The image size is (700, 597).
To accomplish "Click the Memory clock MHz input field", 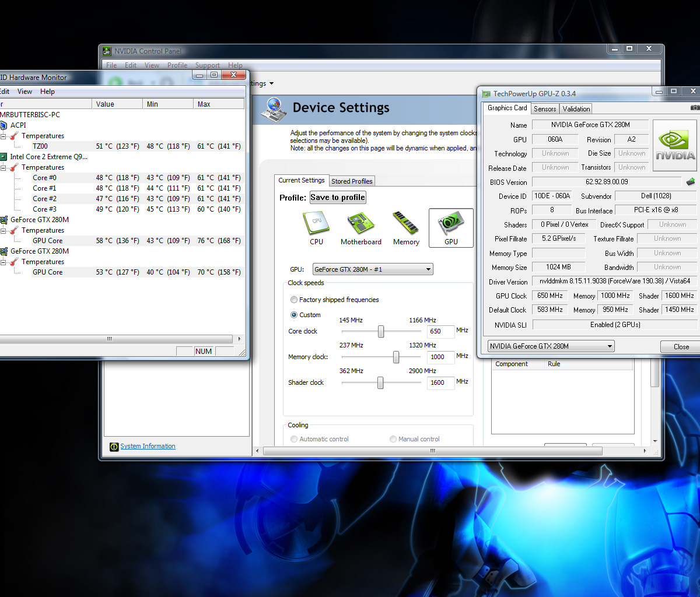I will tap(440, 357).
